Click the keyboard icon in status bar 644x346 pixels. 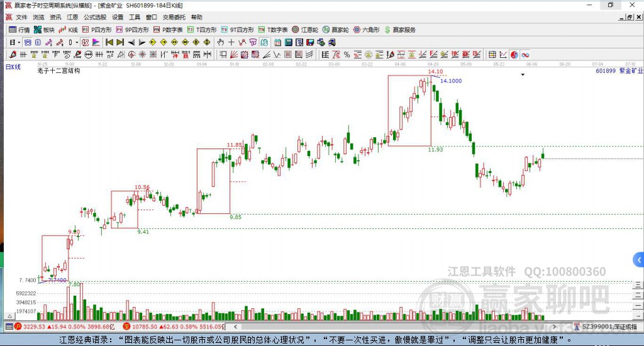[x=9, y=326]
